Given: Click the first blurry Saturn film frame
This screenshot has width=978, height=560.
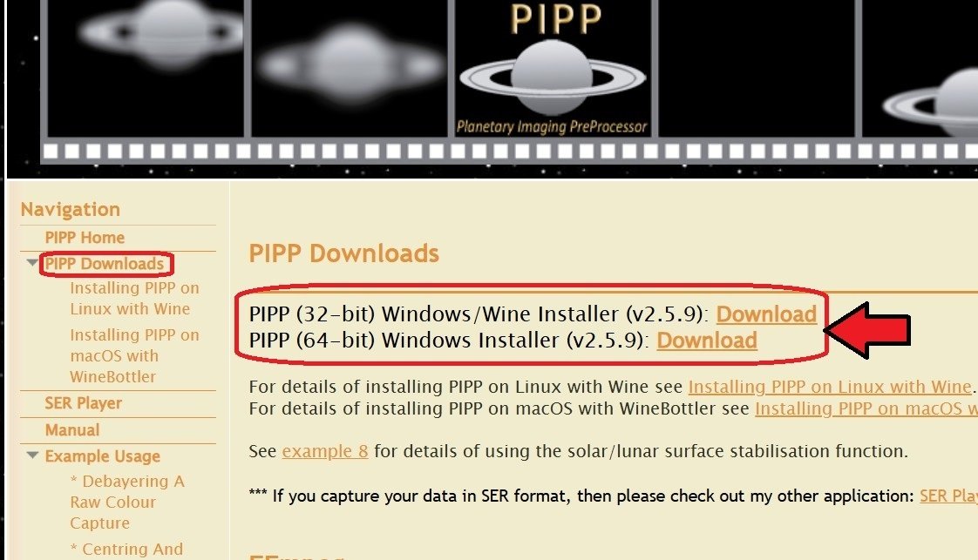Looking at the screenshot, I should 146,68.
